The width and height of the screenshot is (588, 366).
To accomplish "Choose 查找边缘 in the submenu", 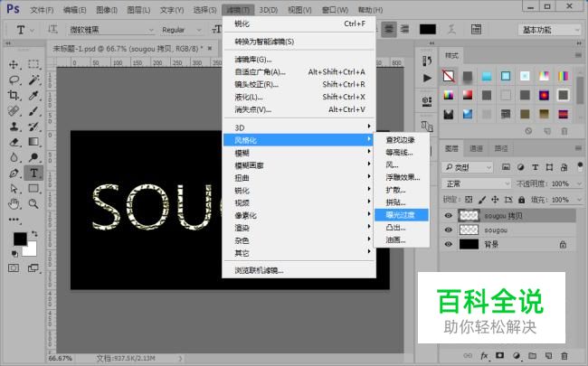I will click(402, 140).
